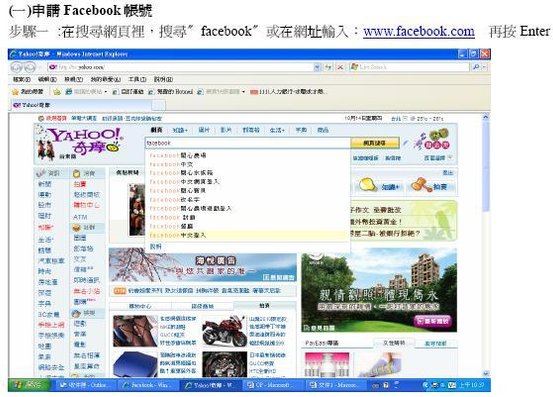The width and height of the screenshot is (553, 397).
Task: Click the new tab button
Action: tap(158, 105)
